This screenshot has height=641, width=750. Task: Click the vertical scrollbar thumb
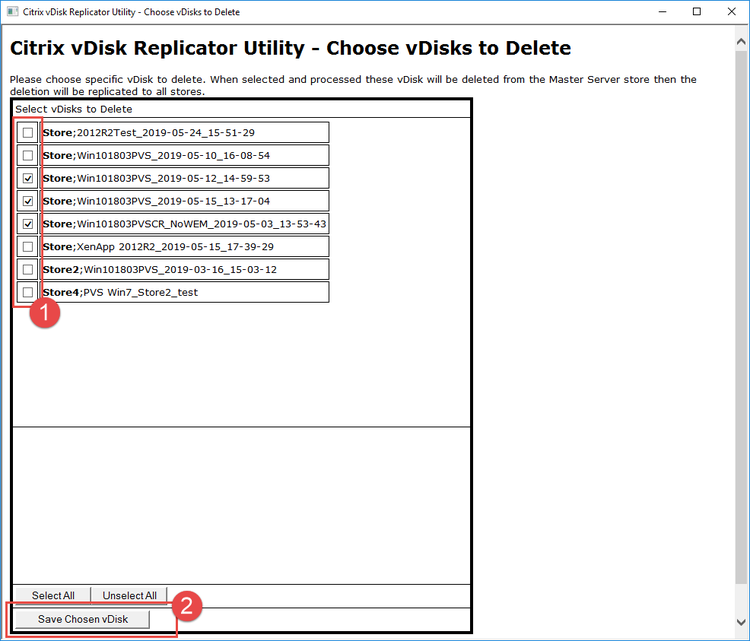point(741,316)
